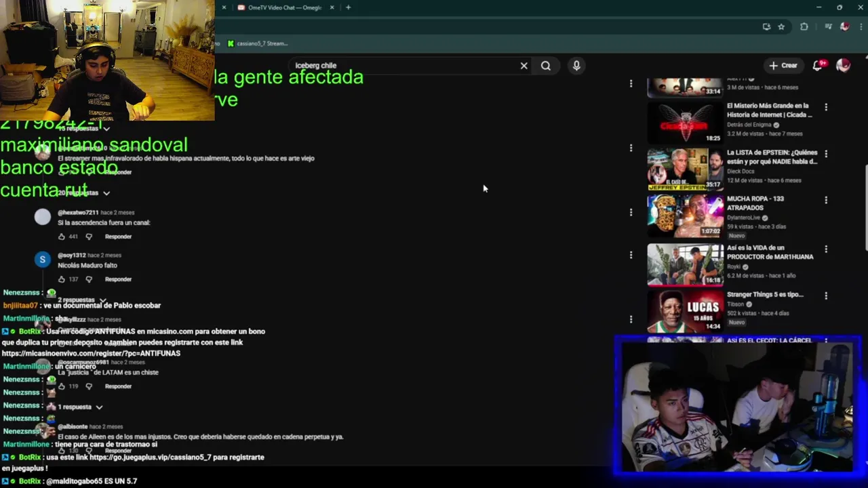Screen dimensions: 868x488
Task: Open the MUCHA ROPA 1:07:02 thumbnail
Action: tap(685, 216)
